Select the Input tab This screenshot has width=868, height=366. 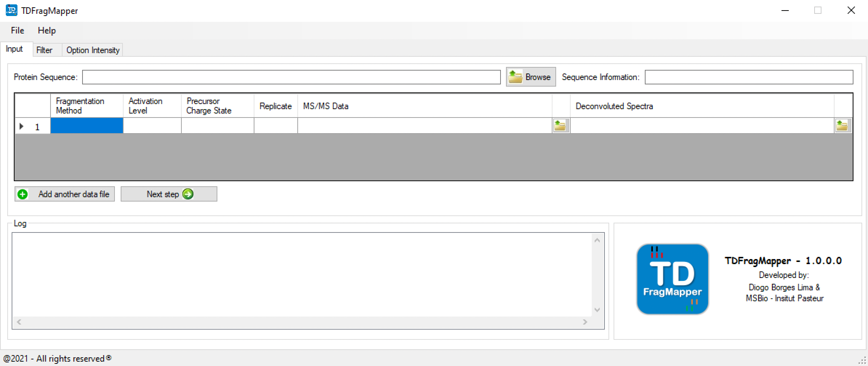pos(15,49)
